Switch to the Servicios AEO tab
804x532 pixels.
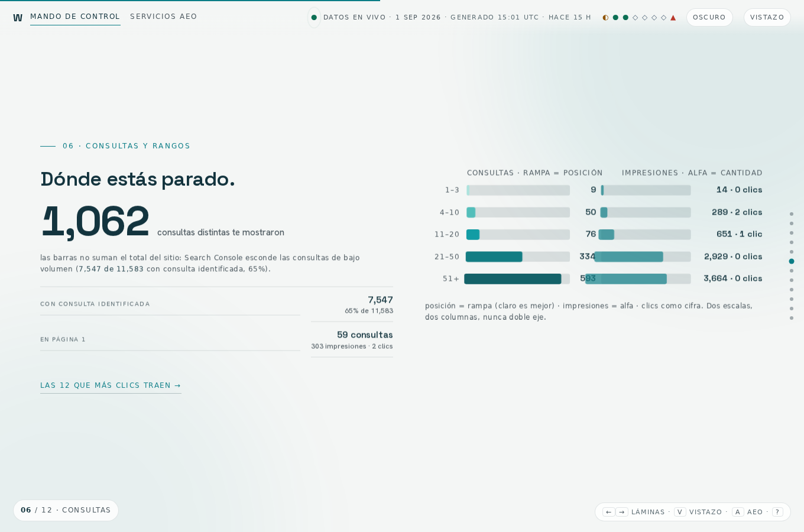164,17
